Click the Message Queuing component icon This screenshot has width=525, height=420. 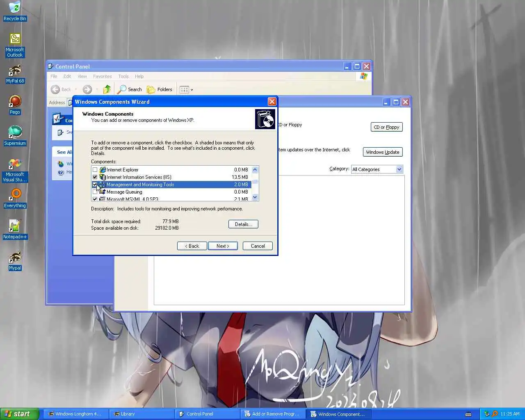(x=103, y=192)
